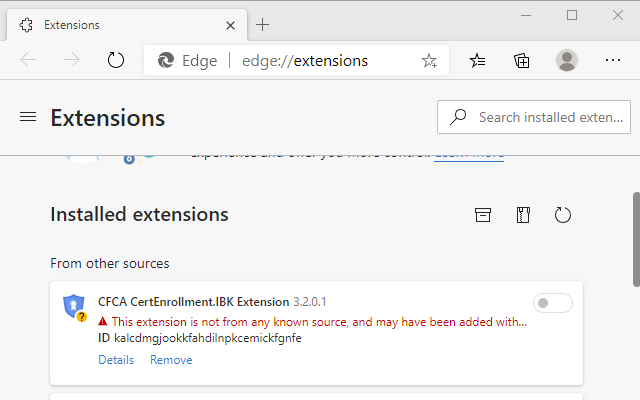The width and height of the screenshot is (640, 400).
Task: Open Settings and more ellipsis menu
Action: 612,60
